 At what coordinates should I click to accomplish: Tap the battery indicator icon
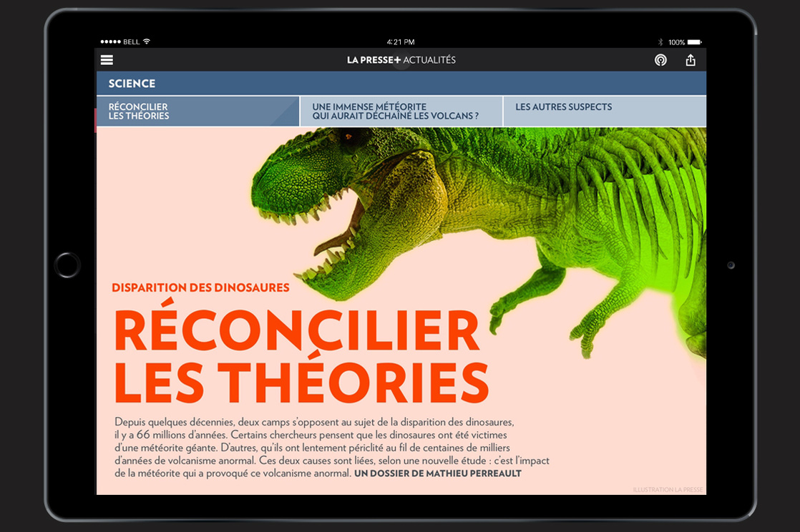694,41
